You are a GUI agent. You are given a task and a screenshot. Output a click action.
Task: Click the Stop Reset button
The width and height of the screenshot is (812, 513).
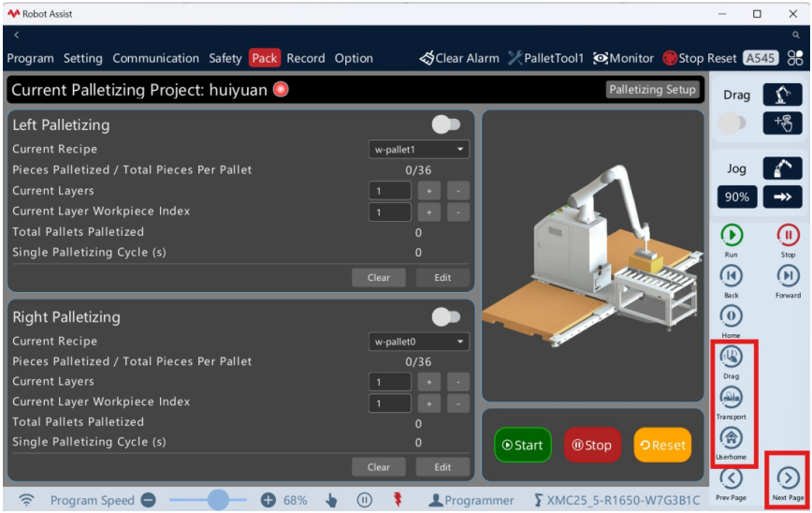(700, 58)
